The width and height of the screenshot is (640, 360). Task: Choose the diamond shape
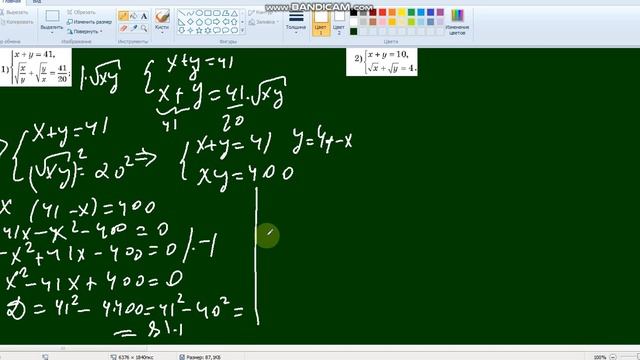point(190,22)
